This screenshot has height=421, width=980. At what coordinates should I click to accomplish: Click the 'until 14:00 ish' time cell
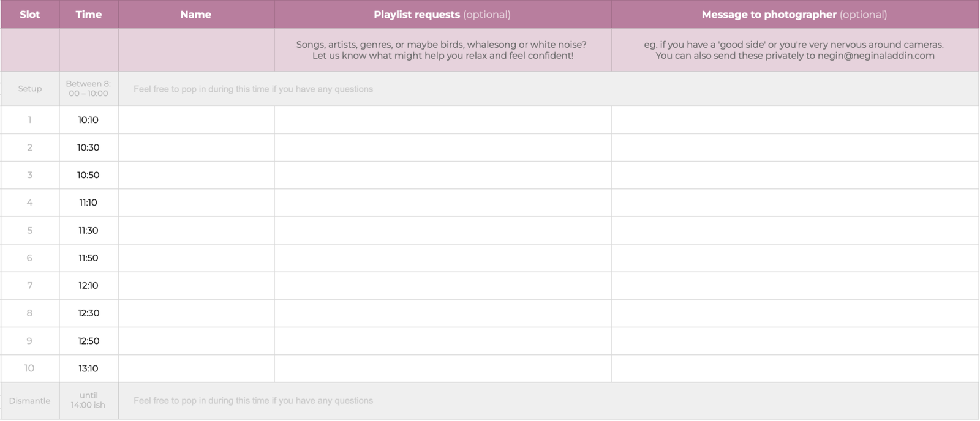coord(89,401)
